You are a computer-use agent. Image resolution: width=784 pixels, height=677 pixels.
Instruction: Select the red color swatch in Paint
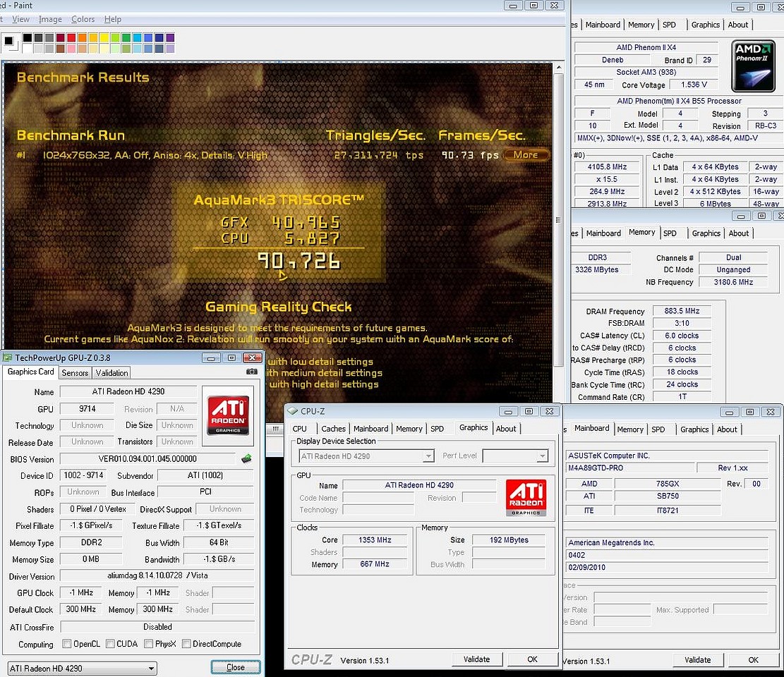(72, 37)
